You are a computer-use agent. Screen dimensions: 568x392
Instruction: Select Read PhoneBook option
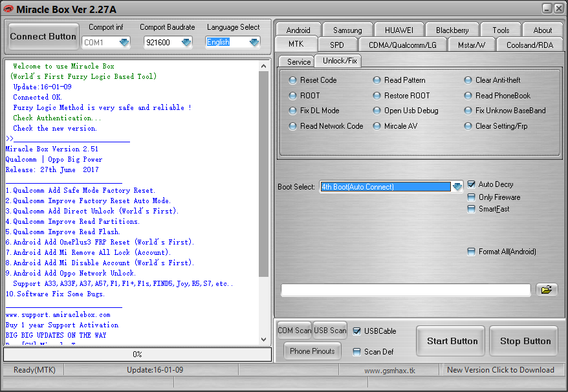497,96
